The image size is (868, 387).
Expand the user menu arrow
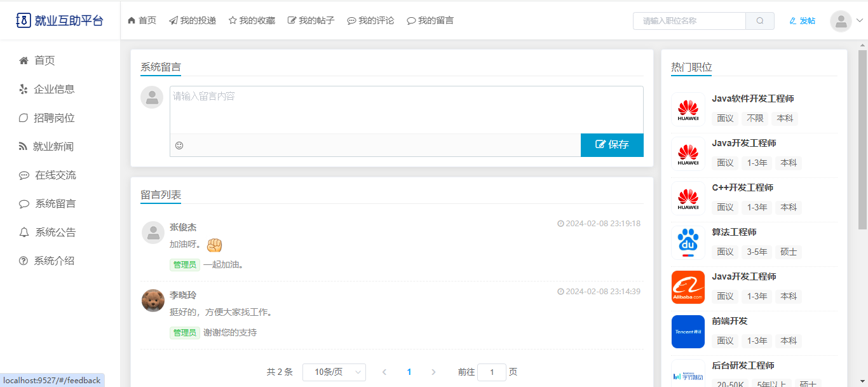point(860,20)
